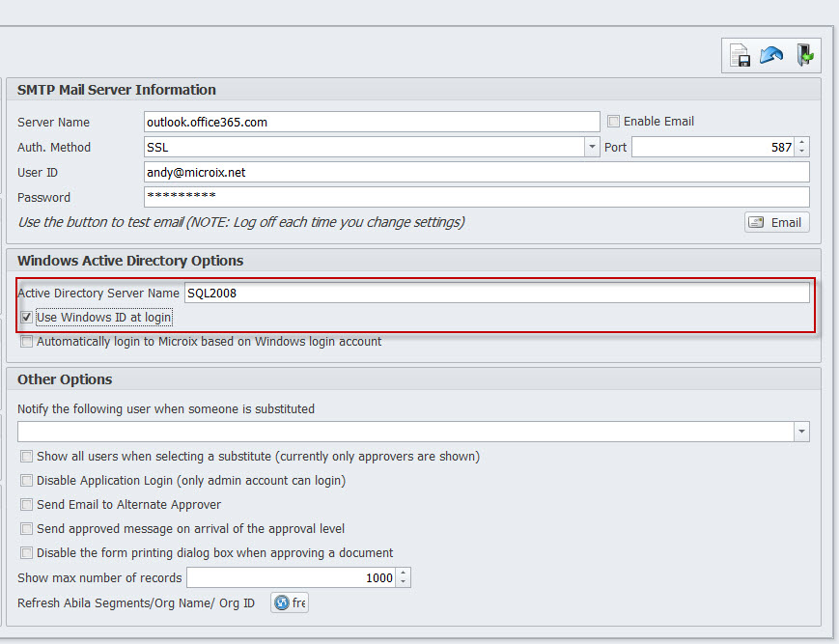
Task: Expand the substitution notify user dropdown
Action: point(801,432)
